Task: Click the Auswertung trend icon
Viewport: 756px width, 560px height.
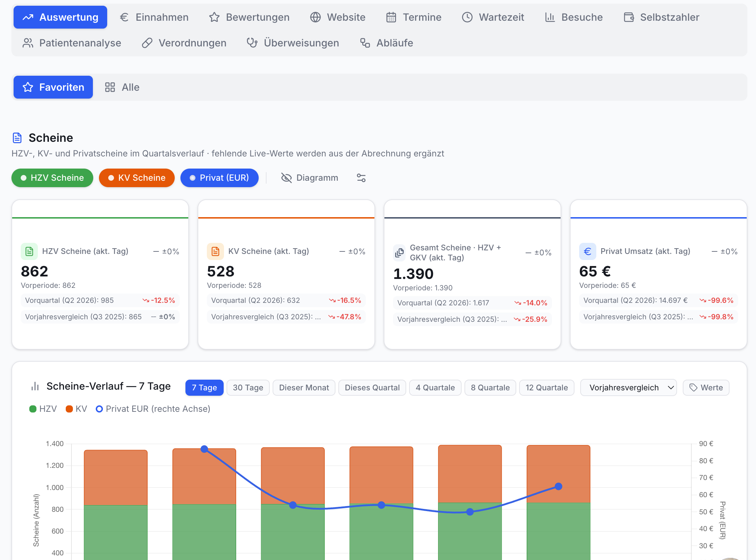Action: pos(28,17)
